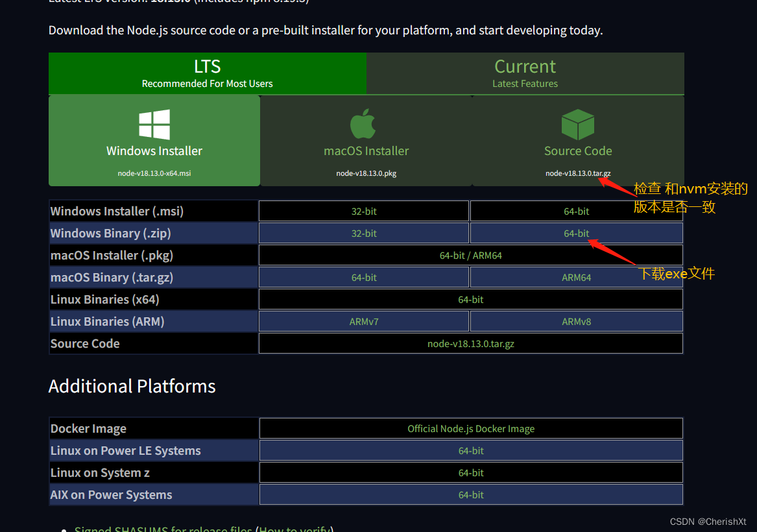Screen dimensions: 757x532
Task: Click the Windows Installer (.msi) row label
Action: pos(117,212)
